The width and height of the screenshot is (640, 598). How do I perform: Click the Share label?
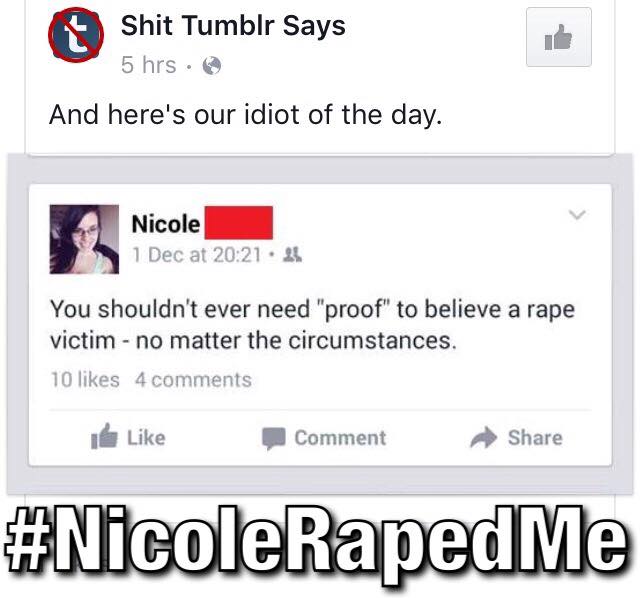pyautogui.click(x=535, y=438)
